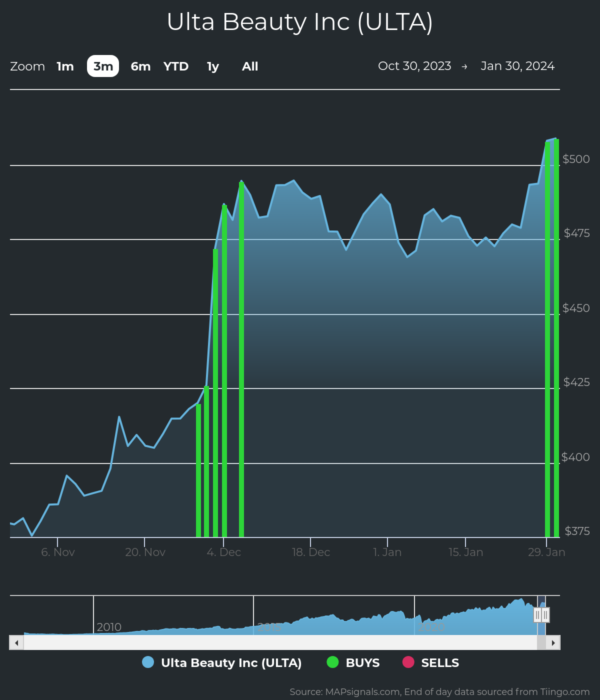Edit the Oct 30, 2023 start date
Screen dimensions: 600x700
[x=414, y=66]
